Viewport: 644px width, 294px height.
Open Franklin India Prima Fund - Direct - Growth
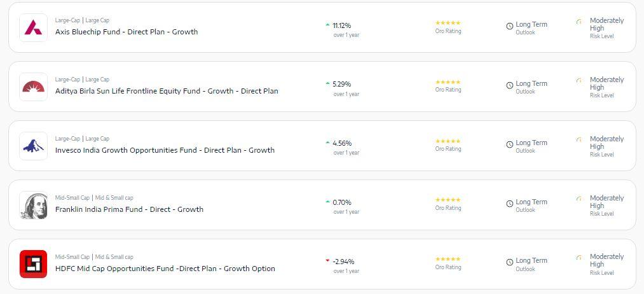coord(130,209)
